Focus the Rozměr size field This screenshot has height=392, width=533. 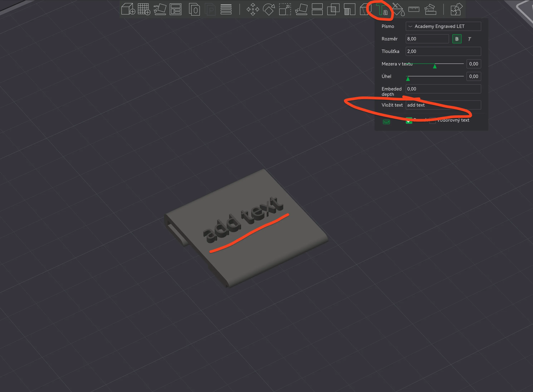(427, 39)
